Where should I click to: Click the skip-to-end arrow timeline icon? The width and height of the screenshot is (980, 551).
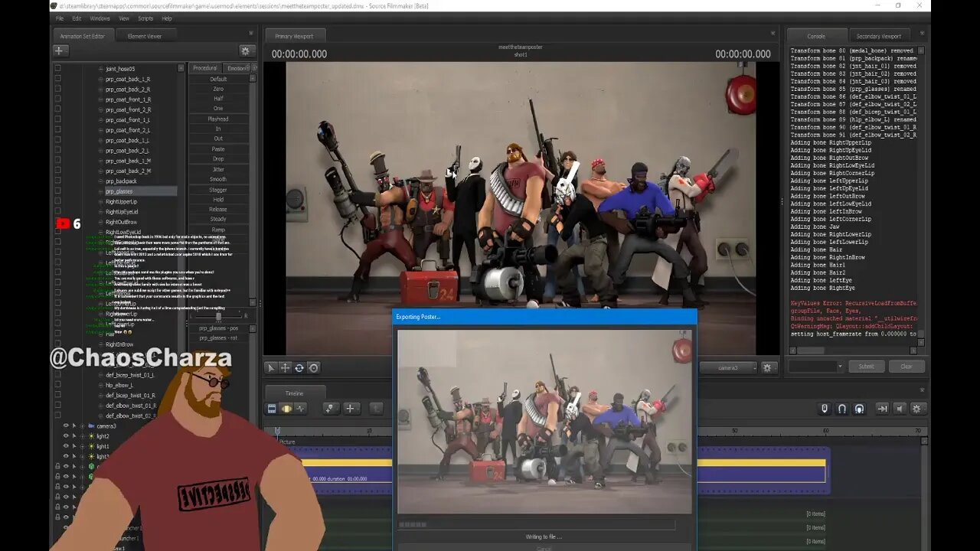[x=882, y=409]
